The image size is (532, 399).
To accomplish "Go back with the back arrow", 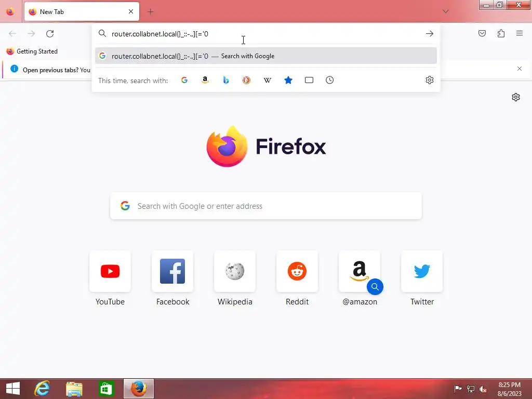I will tap(12, 34).
